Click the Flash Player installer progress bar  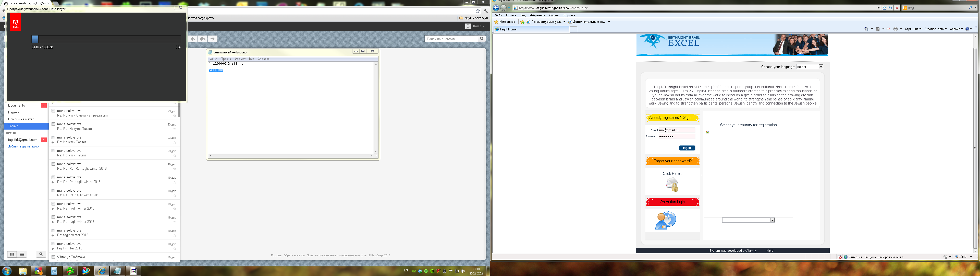pos(106,39)
